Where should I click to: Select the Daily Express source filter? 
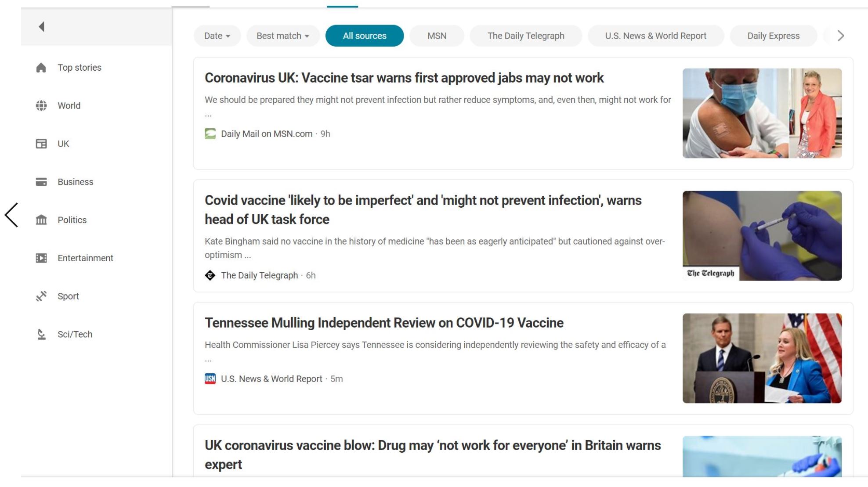[773, 36]
